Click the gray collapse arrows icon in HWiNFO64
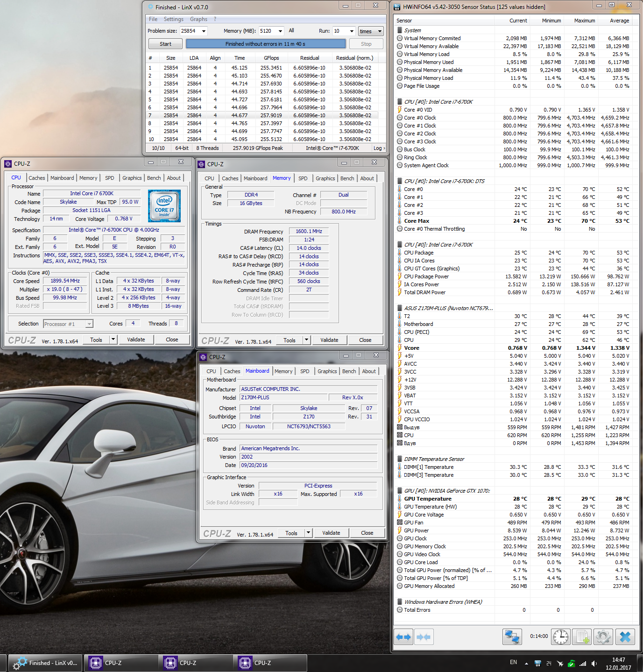 (x=423, y=637)
